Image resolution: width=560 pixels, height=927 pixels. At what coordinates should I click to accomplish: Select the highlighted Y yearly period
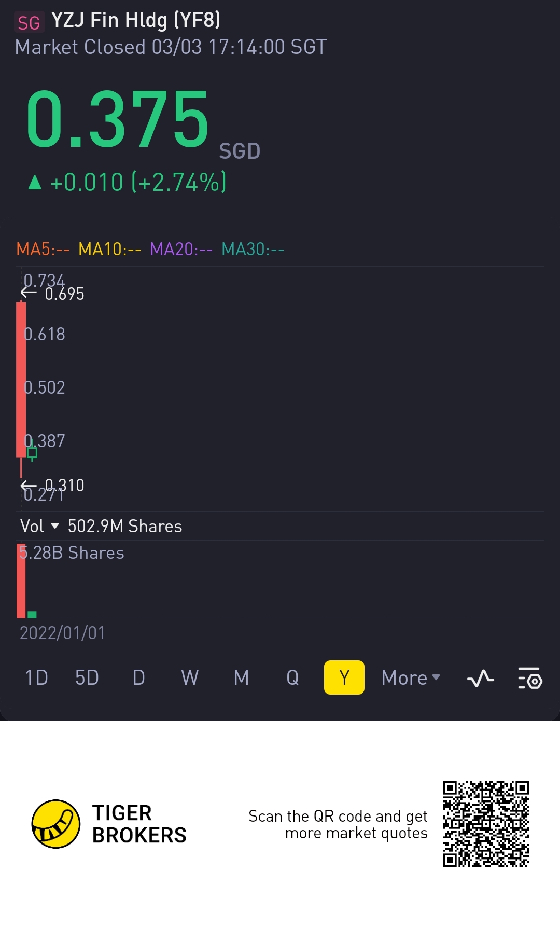(x=344, y=677)
